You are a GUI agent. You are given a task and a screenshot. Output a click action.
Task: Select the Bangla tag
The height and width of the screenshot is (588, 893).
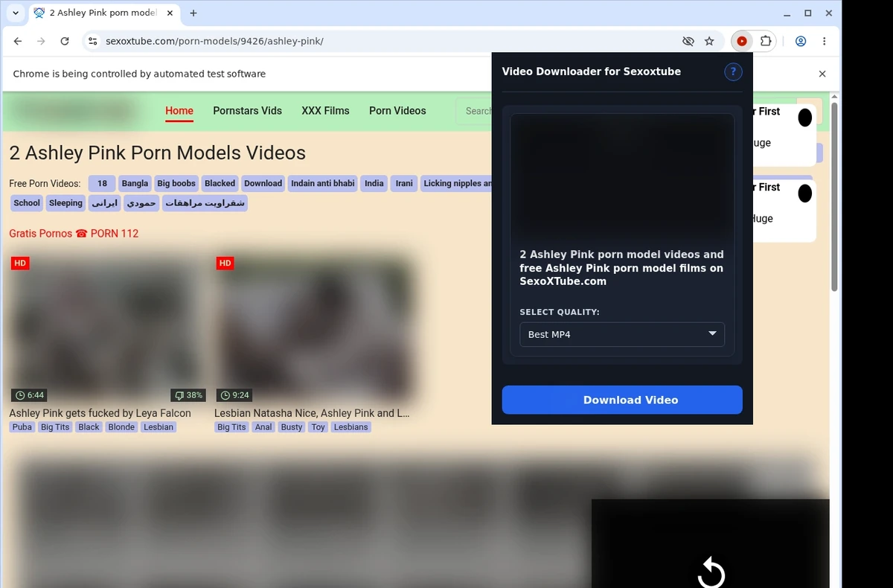click(x=135, y=183)
